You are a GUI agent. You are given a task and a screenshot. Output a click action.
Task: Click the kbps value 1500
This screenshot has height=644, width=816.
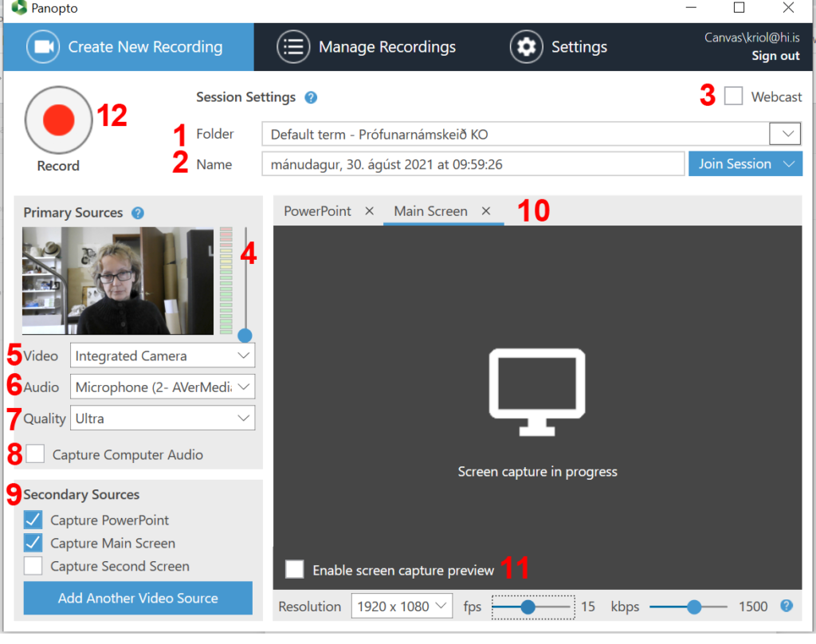point(753,607)
